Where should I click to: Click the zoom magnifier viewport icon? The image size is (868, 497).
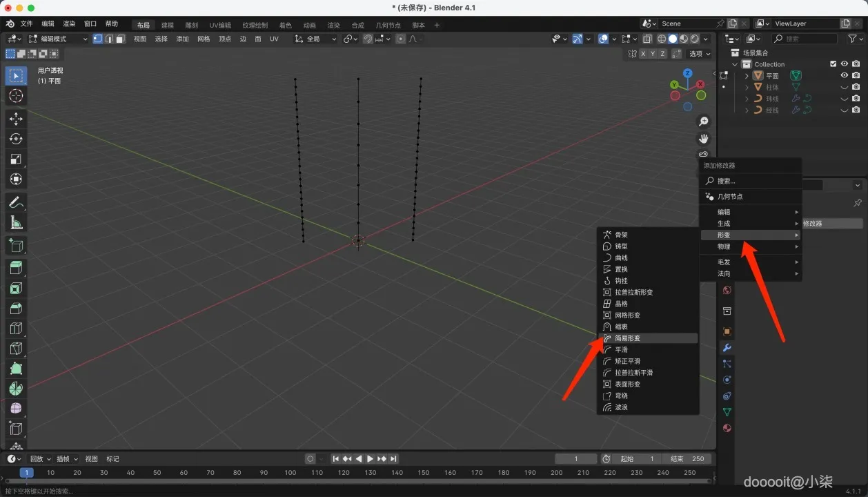[703, 121]
